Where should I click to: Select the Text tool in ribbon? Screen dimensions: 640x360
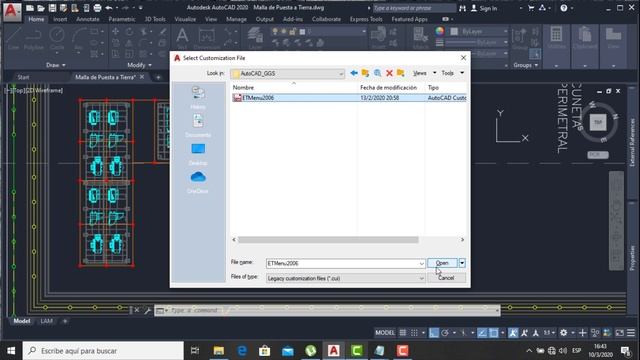pyautogui.click(x=182, y=38)
